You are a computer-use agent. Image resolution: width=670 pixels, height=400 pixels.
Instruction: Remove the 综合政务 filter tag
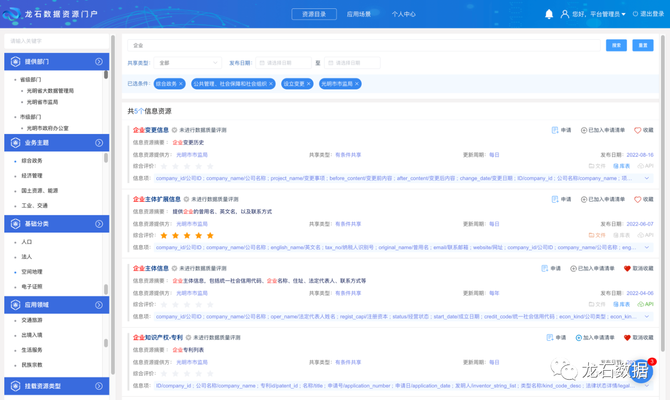(x=183, y=84)
